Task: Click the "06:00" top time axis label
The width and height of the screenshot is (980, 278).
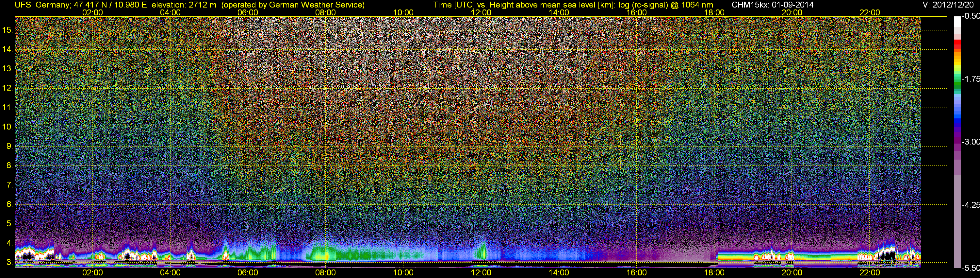Action: coord(248,12)
